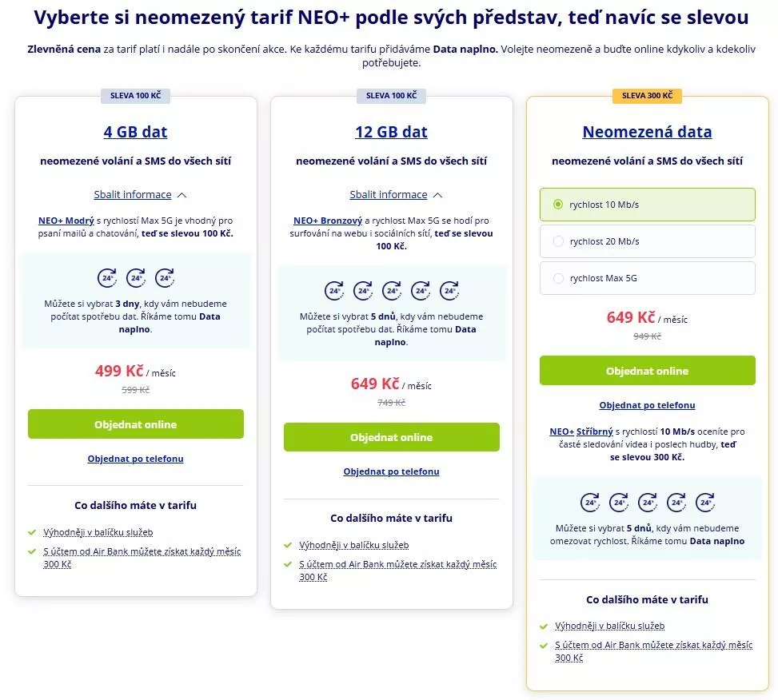This screenshot has width=778, height=700.
Task: Select the rychlost 20 Mb/s radio option
Action: (x=558, y=241)
